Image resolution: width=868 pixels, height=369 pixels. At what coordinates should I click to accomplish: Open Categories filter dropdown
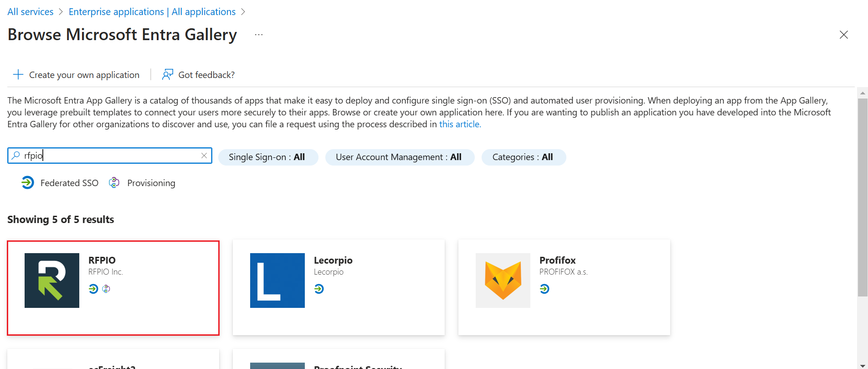[x=524, y=157]
